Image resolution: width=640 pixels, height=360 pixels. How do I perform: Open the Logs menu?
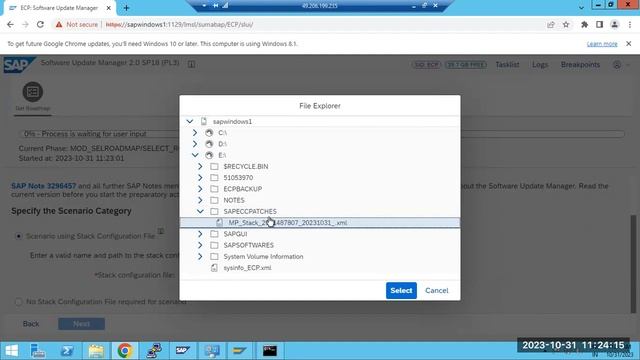540,64
